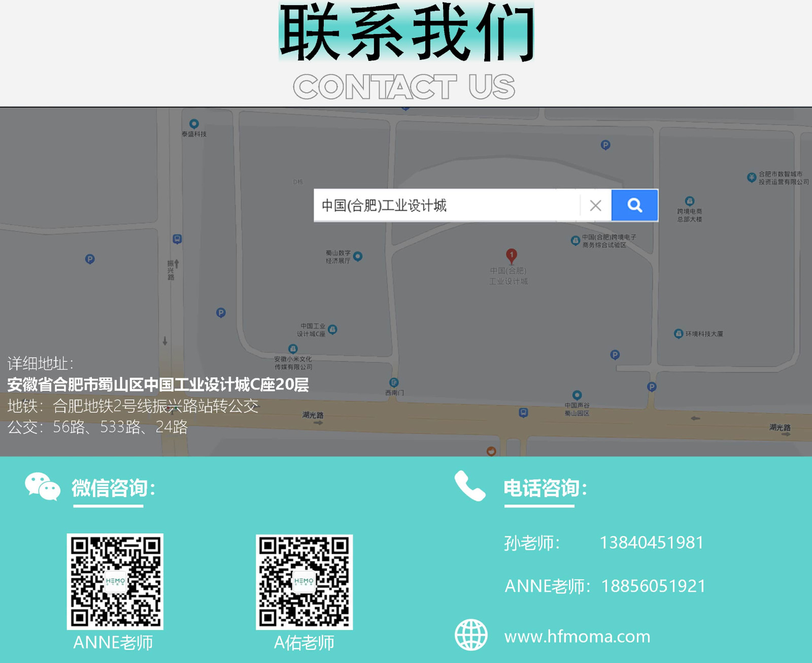Click the 跨境电子商务综合试验区 marker icon
The height and width of the screenshot is (663, 812).
(576, 240)
